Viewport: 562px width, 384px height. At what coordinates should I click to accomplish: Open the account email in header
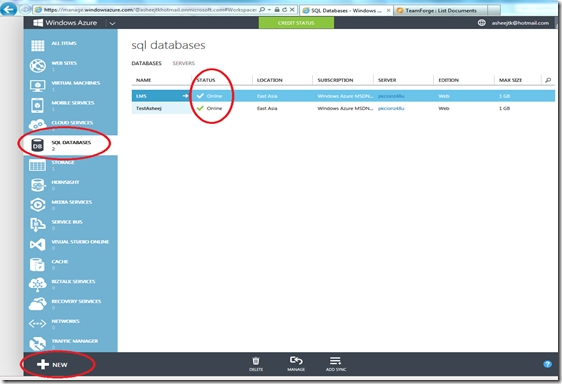pos(520,23)
